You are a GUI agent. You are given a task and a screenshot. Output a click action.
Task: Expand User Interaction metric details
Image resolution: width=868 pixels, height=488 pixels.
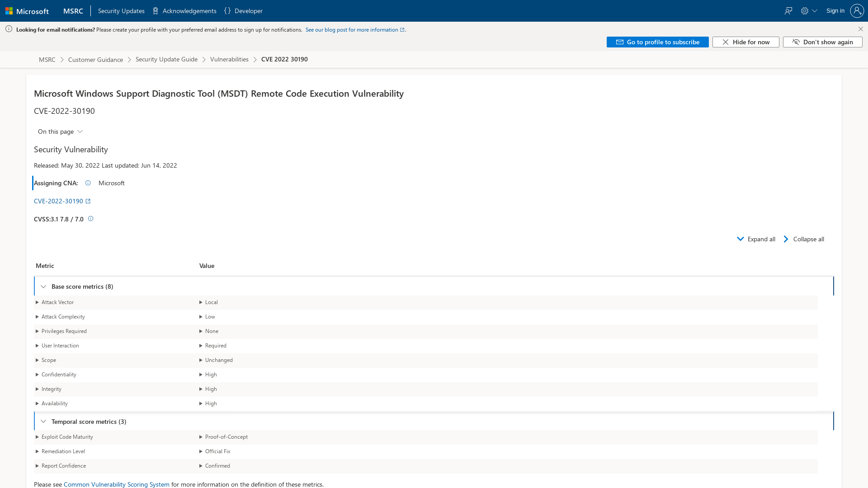57,346
